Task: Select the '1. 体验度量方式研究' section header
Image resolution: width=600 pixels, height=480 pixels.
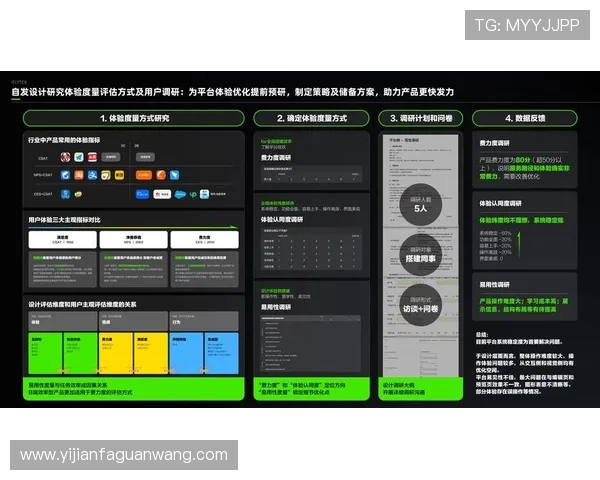Action: coord(134,118)
